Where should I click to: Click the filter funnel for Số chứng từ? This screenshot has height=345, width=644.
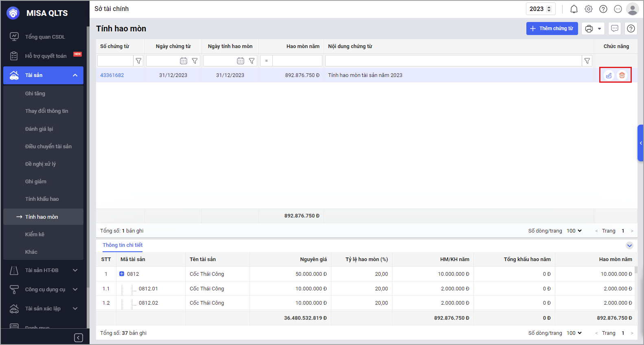click(x=138, y=61)
